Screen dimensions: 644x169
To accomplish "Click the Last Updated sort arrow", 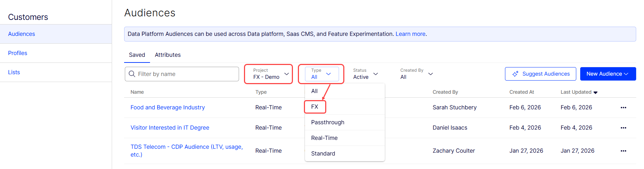I will coord(595,93).
